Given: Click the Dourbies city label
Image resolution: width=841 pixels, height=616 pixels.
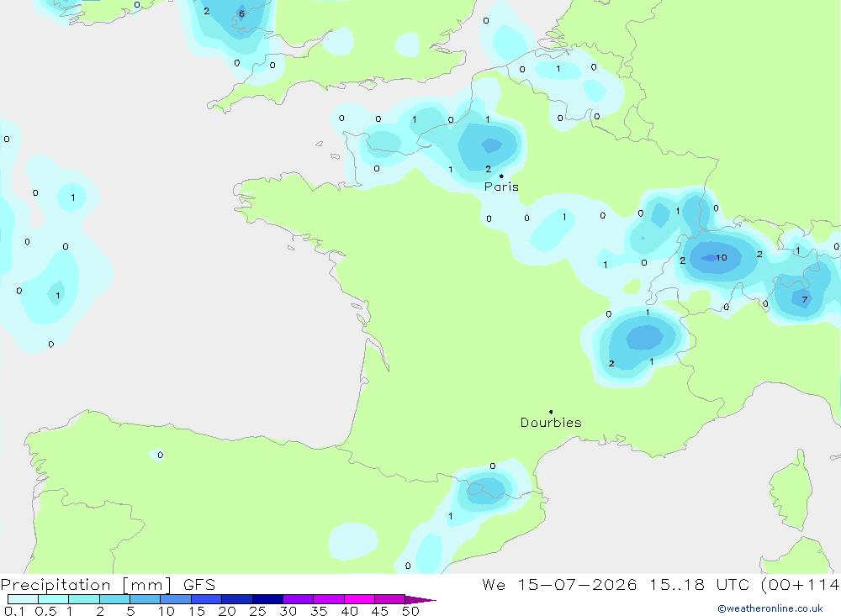Looking at the screenshot, I should 551,423.
